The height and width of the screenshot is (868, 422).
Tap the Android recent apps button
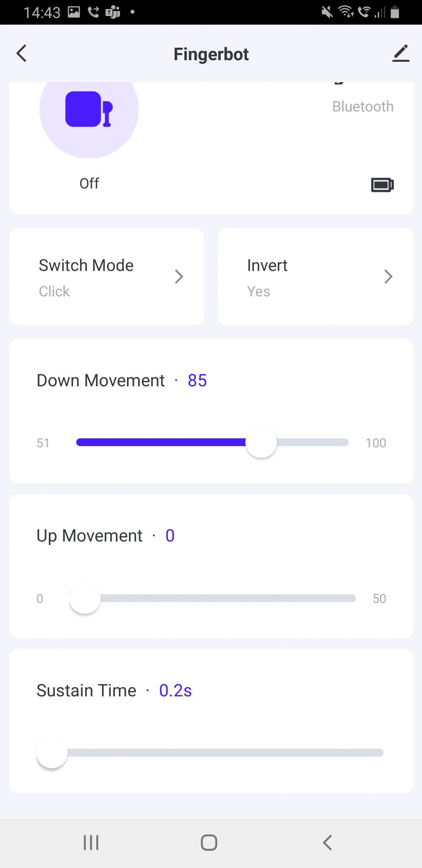point(91,843)
